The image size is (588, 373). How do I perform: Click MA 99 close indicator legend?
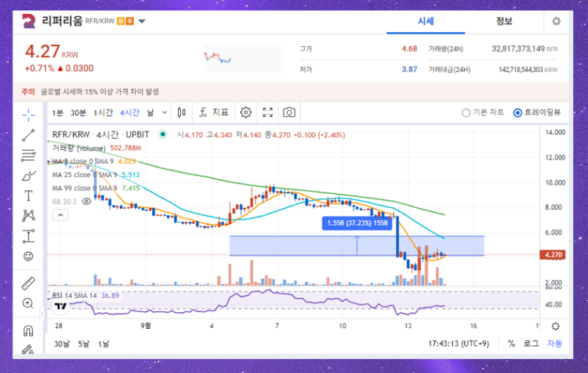[96, 188]
